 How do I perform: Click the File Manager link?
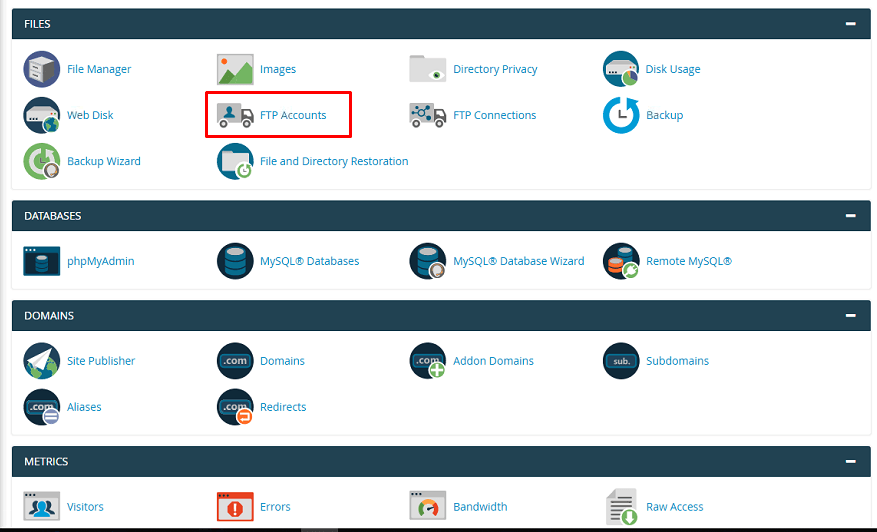click(x=99, y=69)
